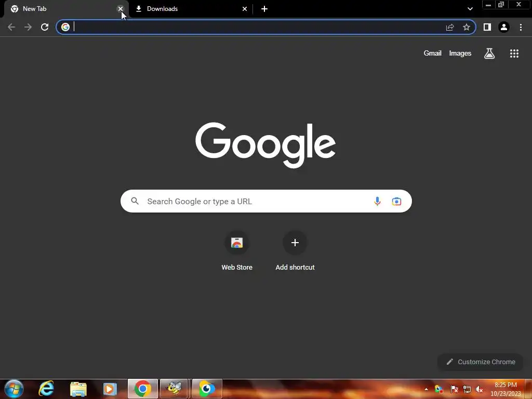Screen dimensions: 532x399
Task: Open the side panel
Action: coord(487,27)
